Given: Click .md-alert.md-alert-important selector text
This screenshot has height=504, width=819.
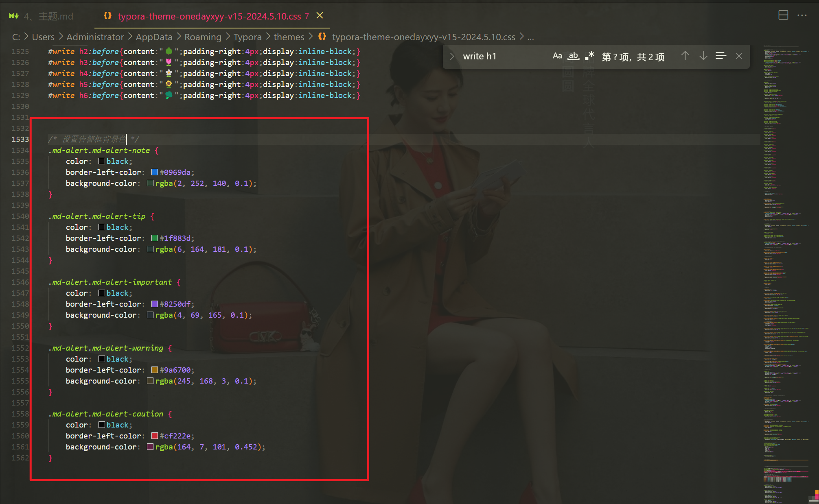Looking at the screenshot, I should click(110, 282).
